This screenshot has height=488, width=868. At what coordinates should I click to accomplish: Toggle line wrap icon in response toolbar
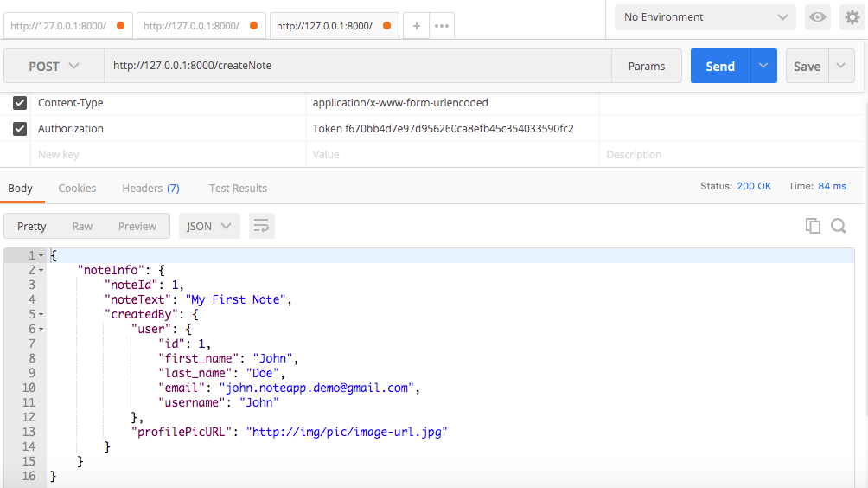point(261,226)
